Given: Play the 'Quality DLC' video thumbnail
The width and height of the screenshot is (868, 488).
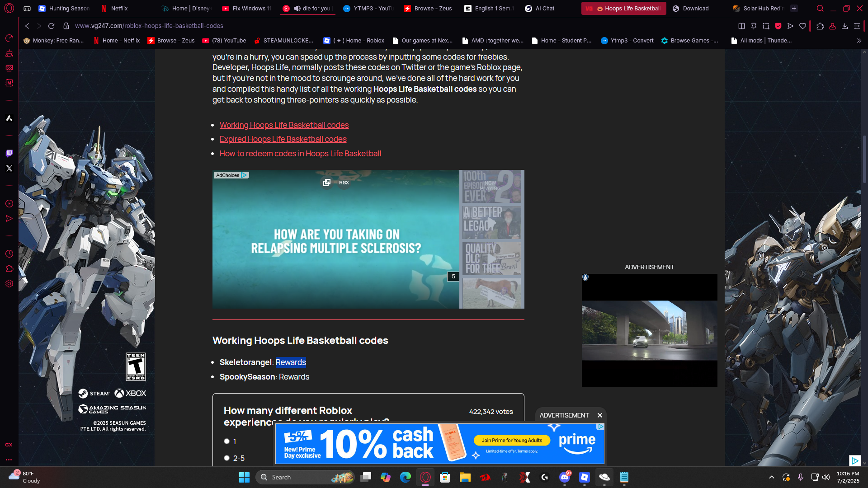Looking at the screenshot, I should tap(492, 258).
